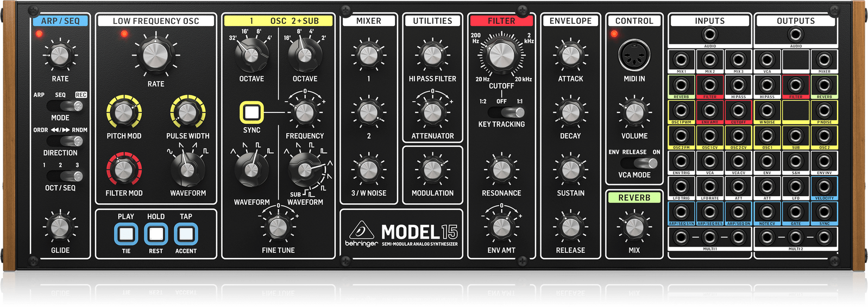The height and width of the screenshot is (307, 868).
Task: Click the CUTOFF input jack
Action: [738, 110]
